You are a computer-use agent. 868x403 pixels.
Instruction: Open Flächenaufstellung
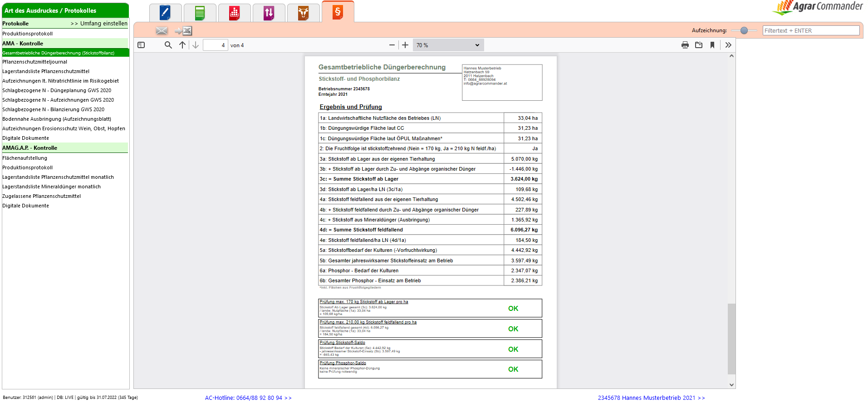pyautogui.click(x=25, y=158)
